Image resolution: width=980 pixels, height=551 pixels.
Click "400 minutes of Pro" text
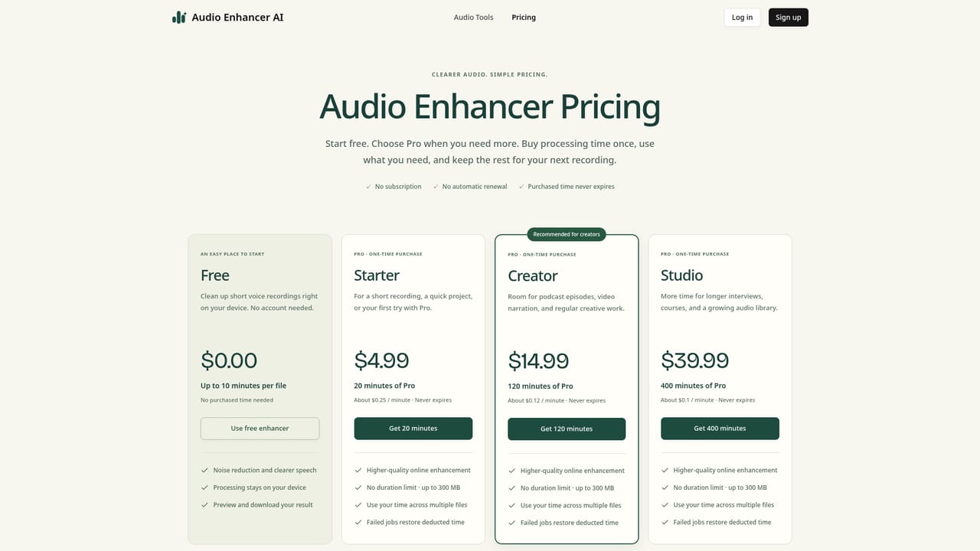pyautogui.click(x=694, y=386)
